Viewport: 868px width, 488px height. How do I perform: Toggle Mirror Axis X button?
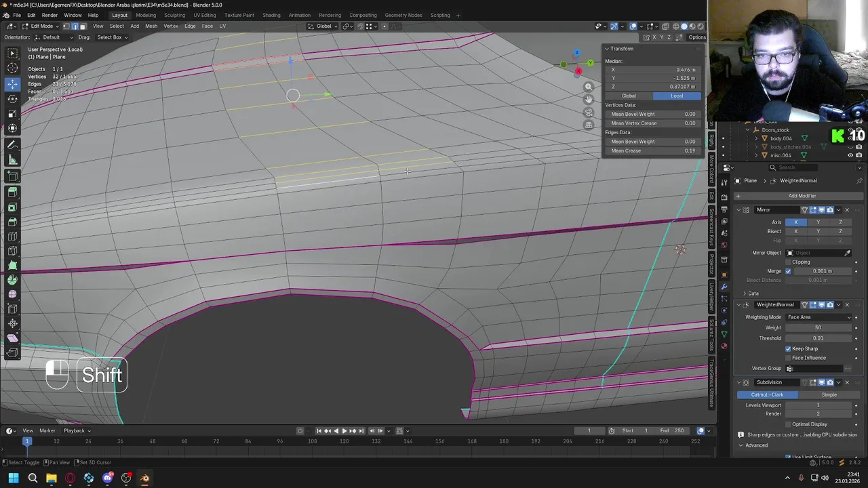coord(795,222)
